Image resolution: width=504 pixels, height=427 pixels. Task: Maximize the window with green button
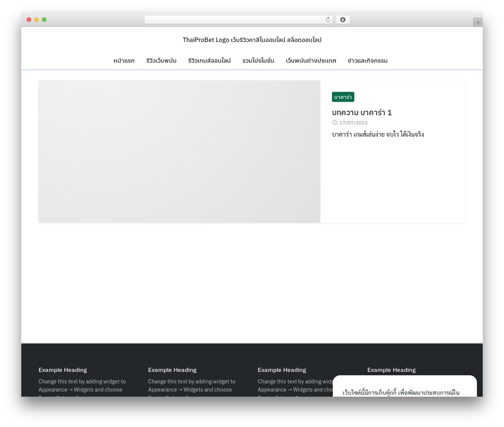44,20
